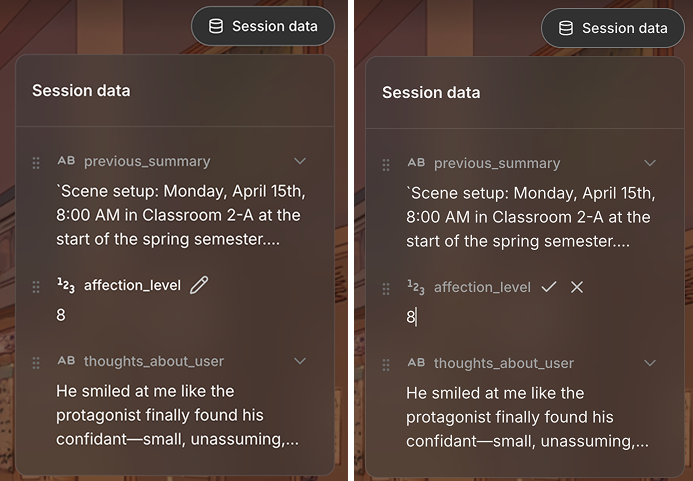Image resolution: width=693 pixels, height=481 pixels.
Task: Expand previous_summary chevron in left panel
Action: pos(300,161)
